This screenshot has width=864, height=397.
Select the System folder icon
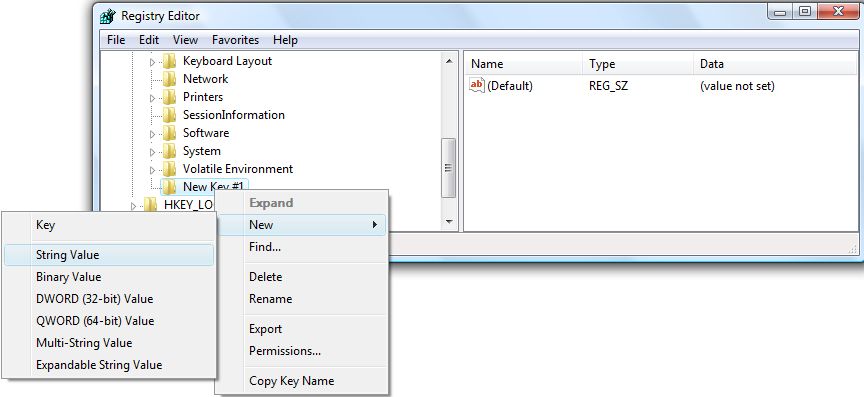[169, 151]
